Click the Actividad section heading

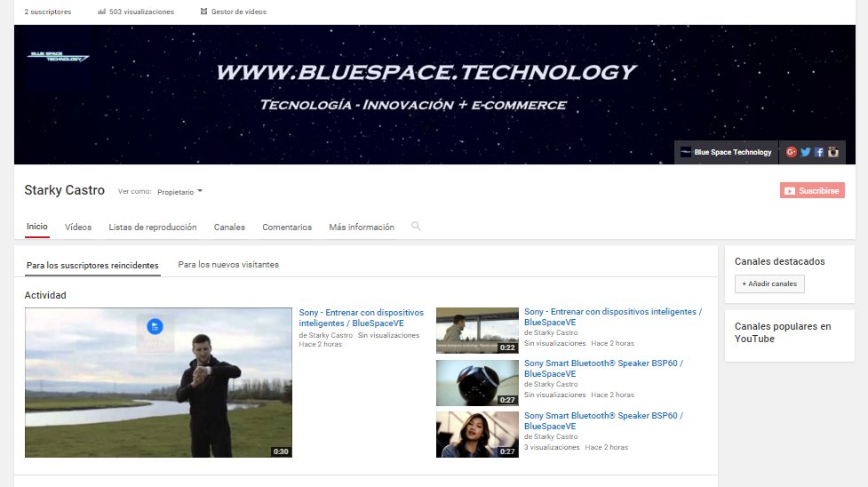[45, 295]
